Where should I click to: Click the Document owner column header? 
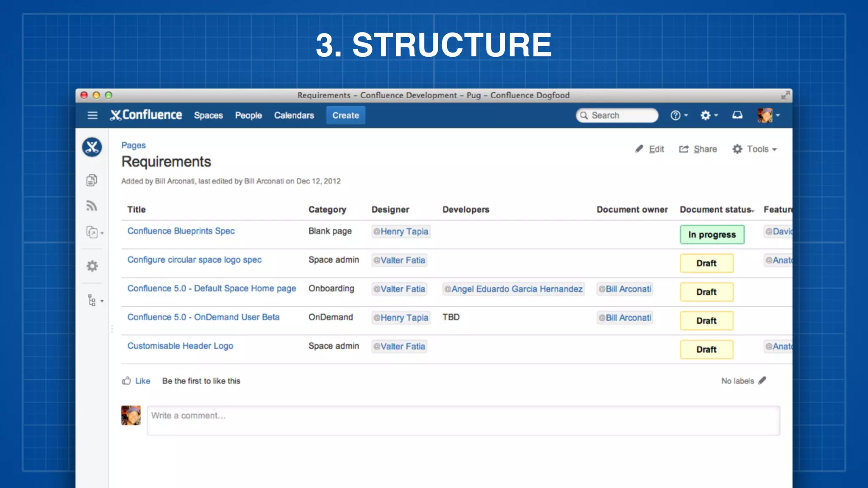pos(632,209)
